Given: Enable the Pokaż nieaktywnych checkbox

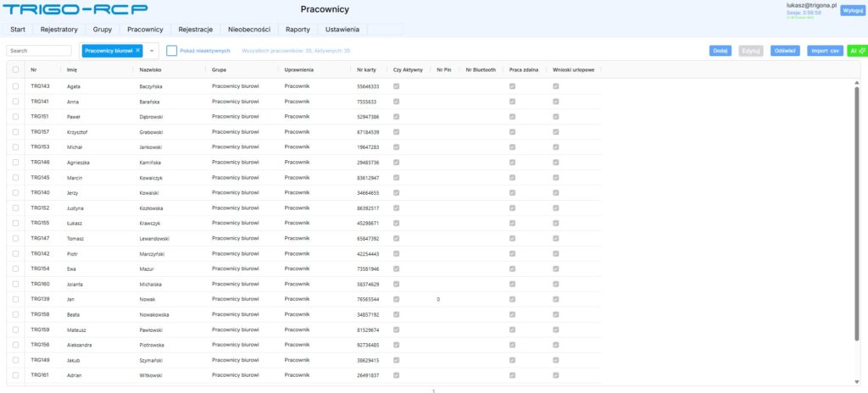Looking at the screenshot, I should [x=171, y=51].
